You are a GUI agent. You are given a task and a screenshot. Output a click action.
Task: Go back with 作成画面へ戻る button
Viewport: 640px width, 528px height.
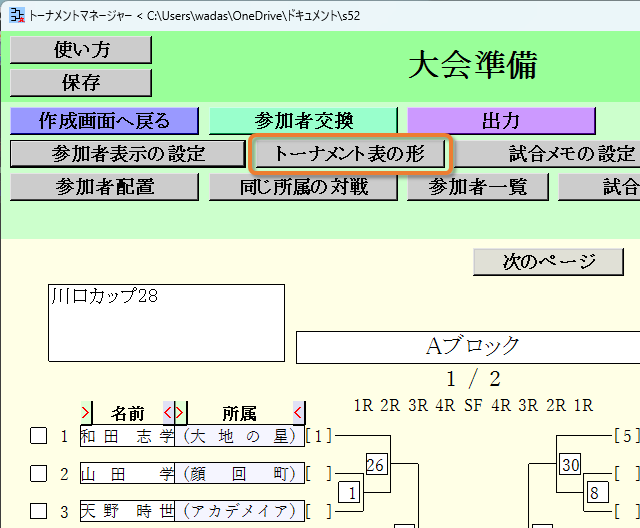[x=104, y=121]
